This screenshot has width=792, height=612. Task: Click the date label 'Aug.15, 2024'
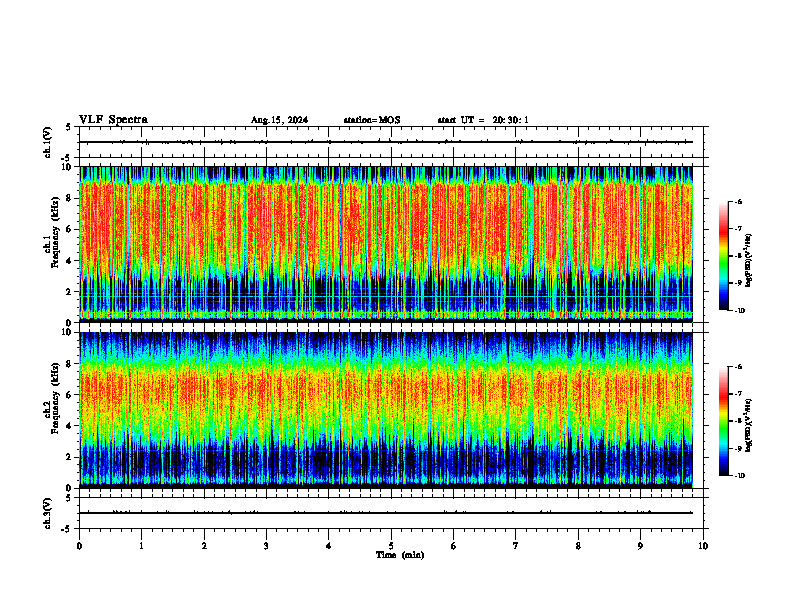coord(279,120)
